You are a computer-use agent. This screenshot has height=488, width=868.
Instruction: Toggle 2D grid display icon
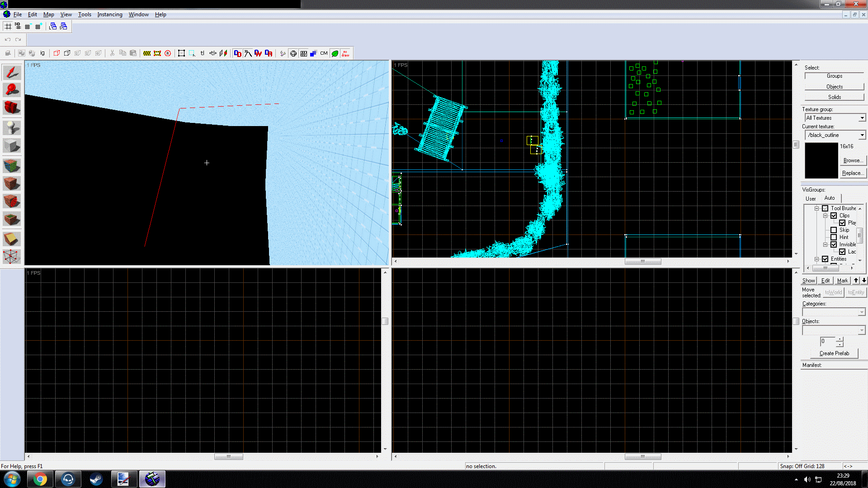(8, 26)
